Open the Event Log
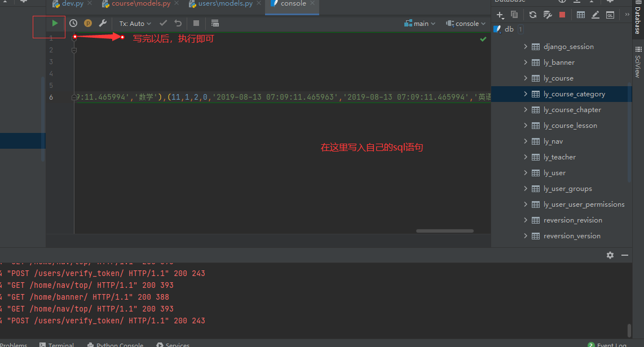Image resolution: width=644 pixels, height=347 pixels. [x=612, y=344]
